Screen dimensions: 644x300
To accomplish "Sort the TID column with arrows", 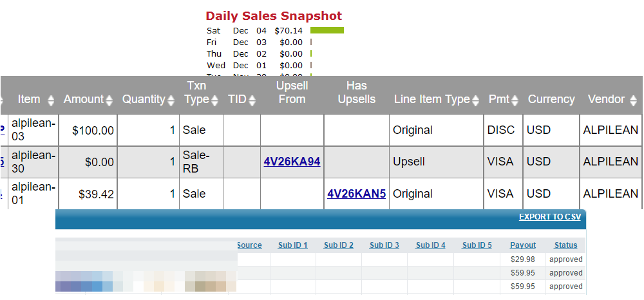I will pos(252,100).
